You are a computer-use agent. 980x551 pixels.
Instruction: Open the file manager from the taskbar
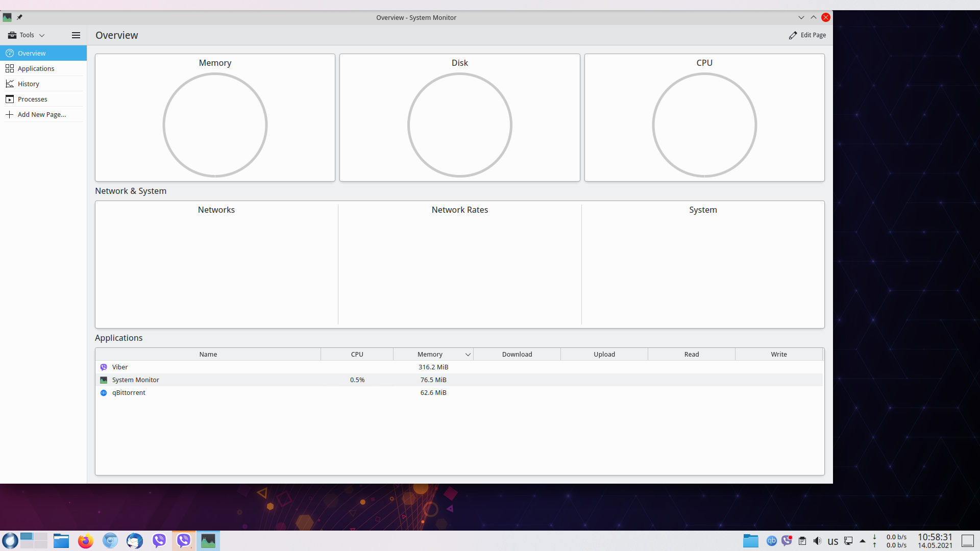[x=61, y=541]
